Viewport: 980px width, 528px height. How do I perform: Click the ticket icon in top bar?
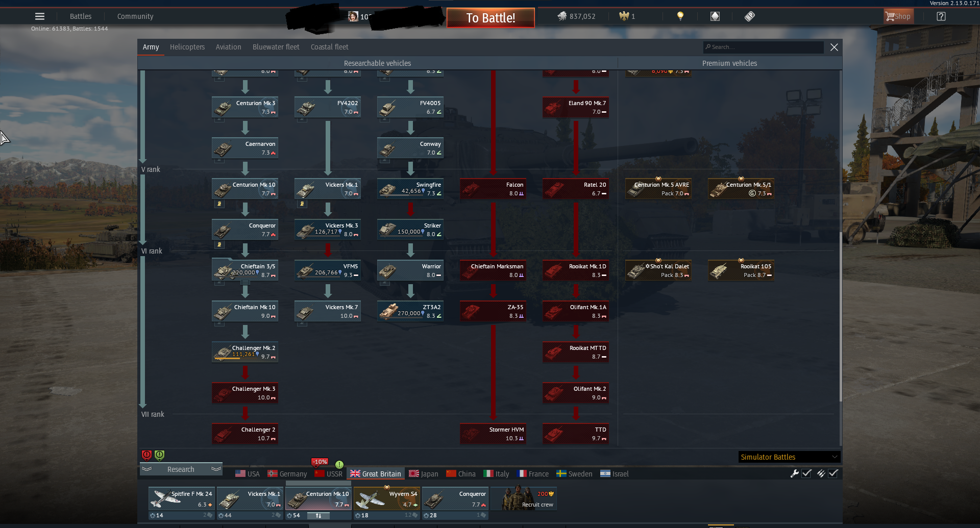pos(749,16)
